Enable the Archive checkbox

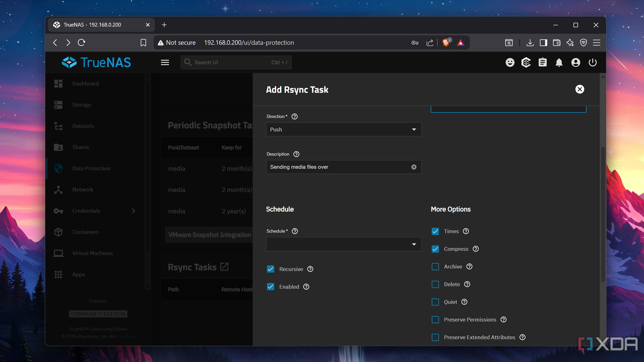(x=435, y=267)
